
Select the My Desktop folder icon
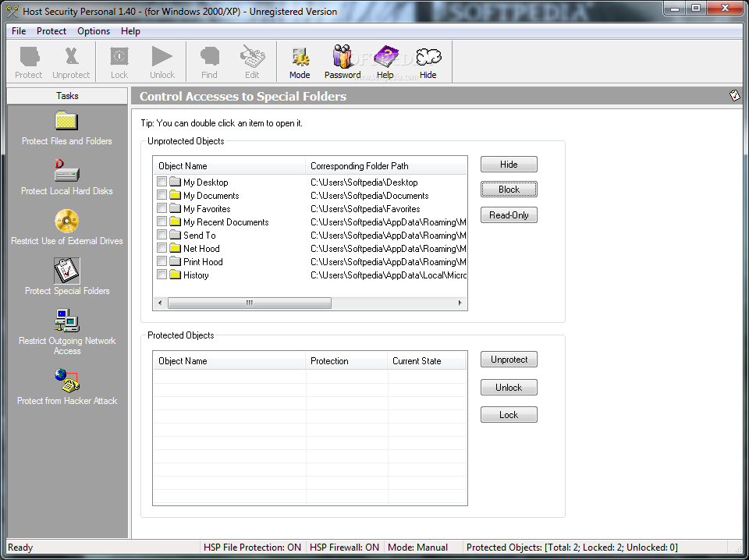176,182
